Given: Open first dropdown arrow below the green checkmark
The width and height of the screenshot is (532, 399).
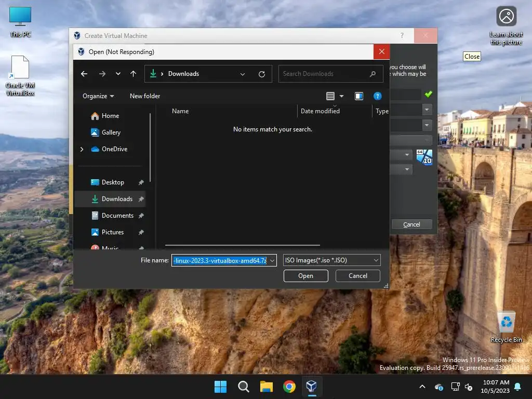Looking at the screenshot, I should (427, 110).
